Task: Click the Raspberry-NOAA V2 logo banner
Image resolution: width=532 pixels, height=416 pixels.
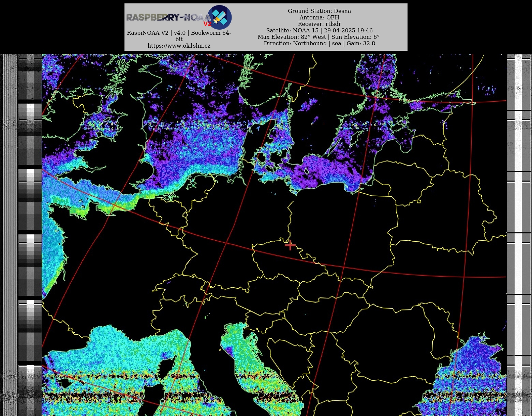Action: pyautogui.click(x=179, y=17)
